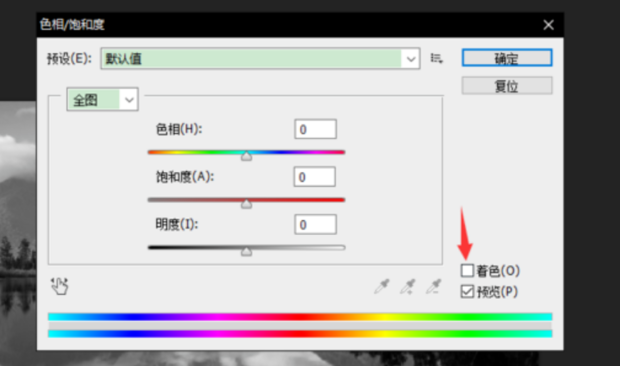Click the lower rainbow color bar
Screen dimensions: 620x366
[300, 334]
